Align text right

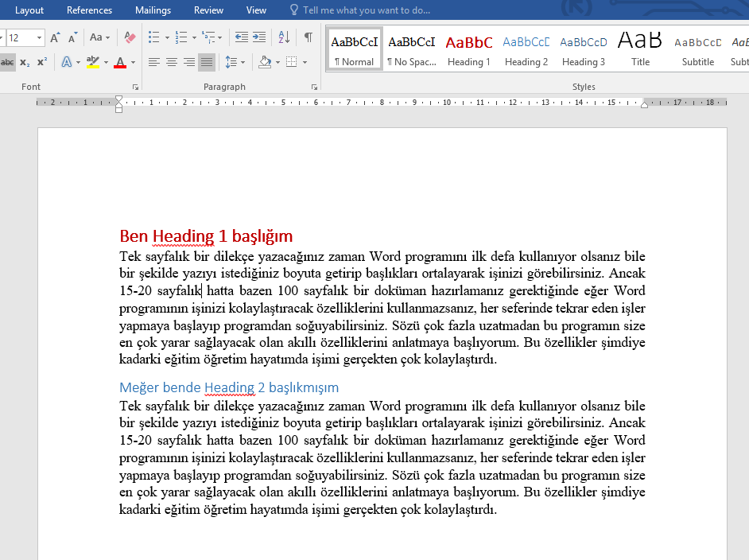coord(189,62)
